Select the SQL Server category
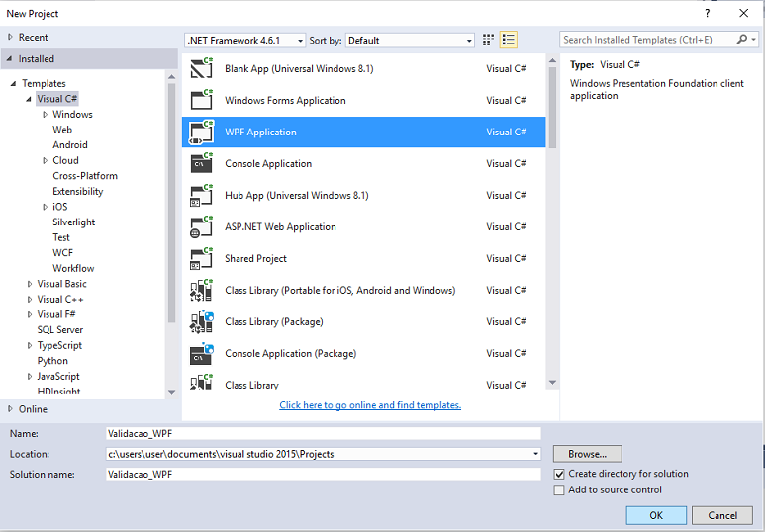 [x=60, y=330]
